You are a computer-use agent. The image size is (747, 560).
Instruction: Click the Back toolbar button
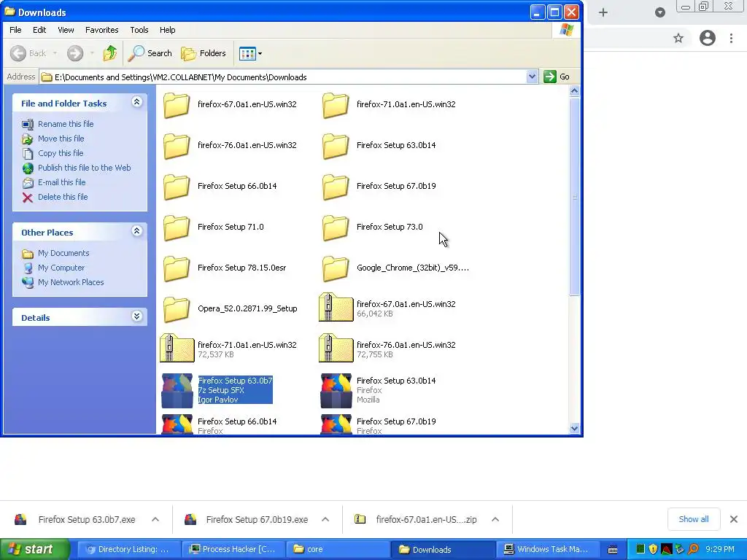click(28, 53)
